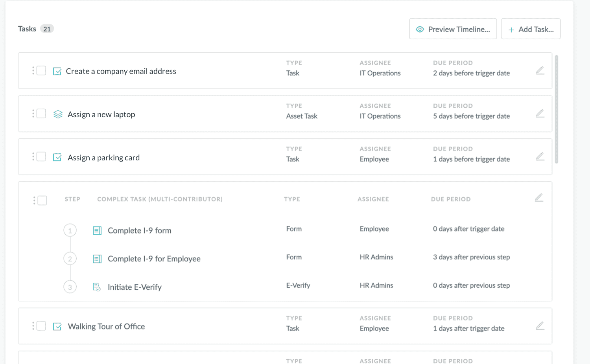590x364 pixels.
Task: Click the task icon beside Assign a parking card
Action: coord(57,157)
